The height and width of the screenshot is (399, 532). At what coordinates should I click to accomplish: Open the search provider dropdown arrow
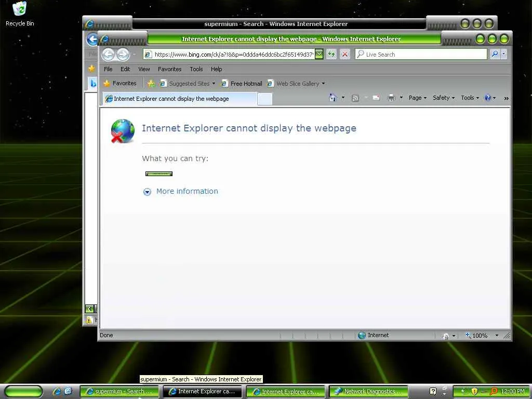coord(504,54)
